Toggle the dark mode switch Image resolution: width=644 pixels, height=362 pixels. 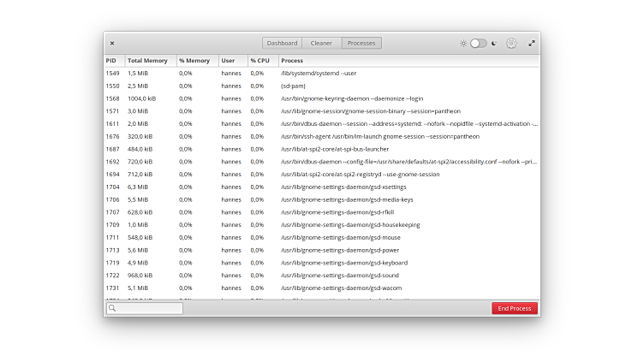click(478, 43)
